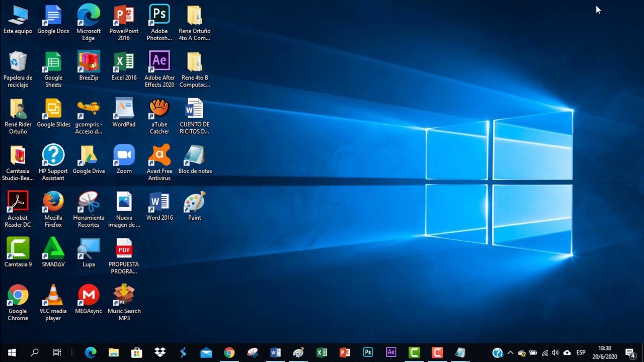Select the Rene Ortuño 4to A folder
Viewport: 644px width, 362px height.
(195, 23)
